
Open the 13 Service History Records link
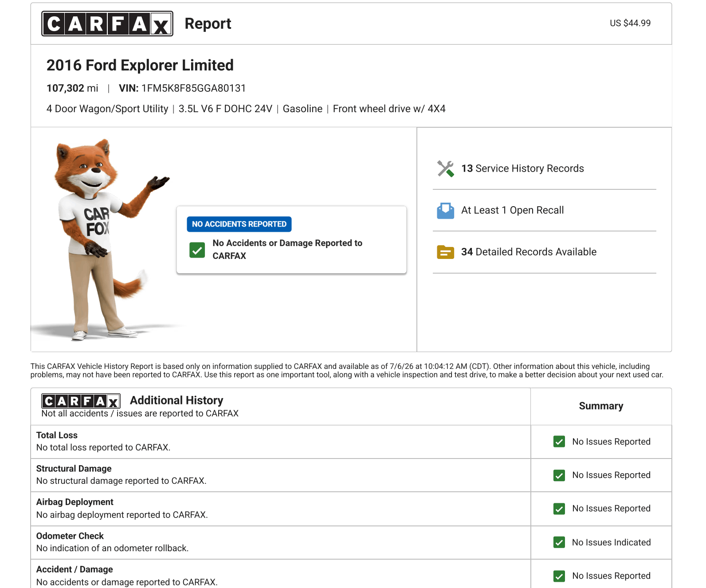522,169
